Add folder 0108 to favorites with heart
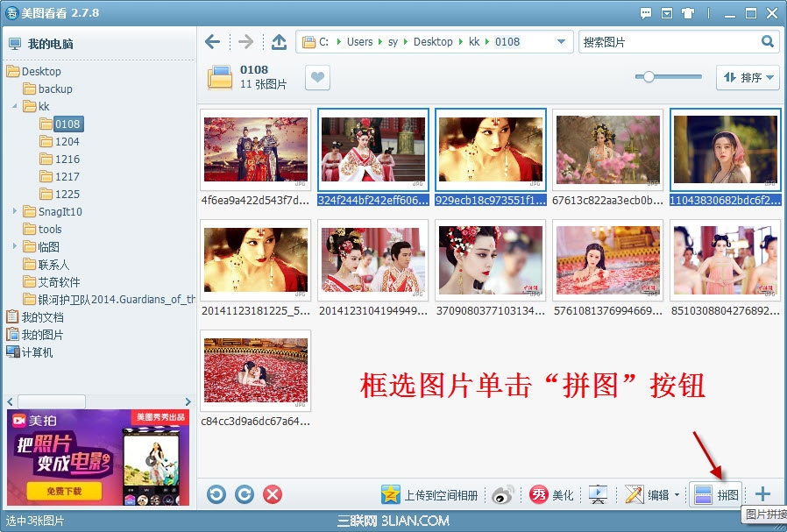Viewport: 787px width, 532px height. click(317, 78)
